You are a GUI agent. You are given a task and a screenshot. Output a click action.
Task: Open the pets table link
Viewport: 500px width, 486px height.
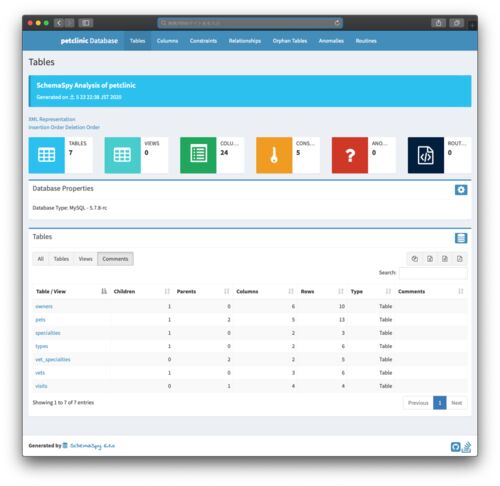point(40,319)
